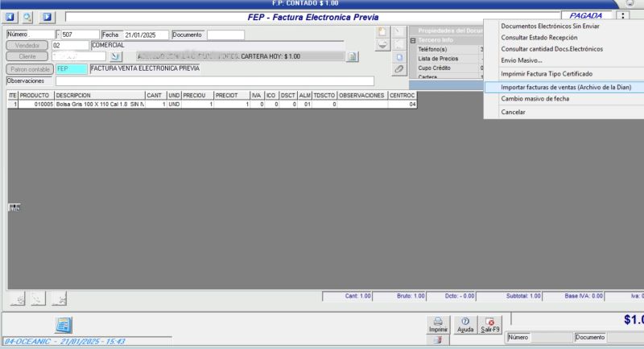Viewport: 644px width, 349px height.
Task: Open the client cartera detail icon
Action: (x=352, y=56)
